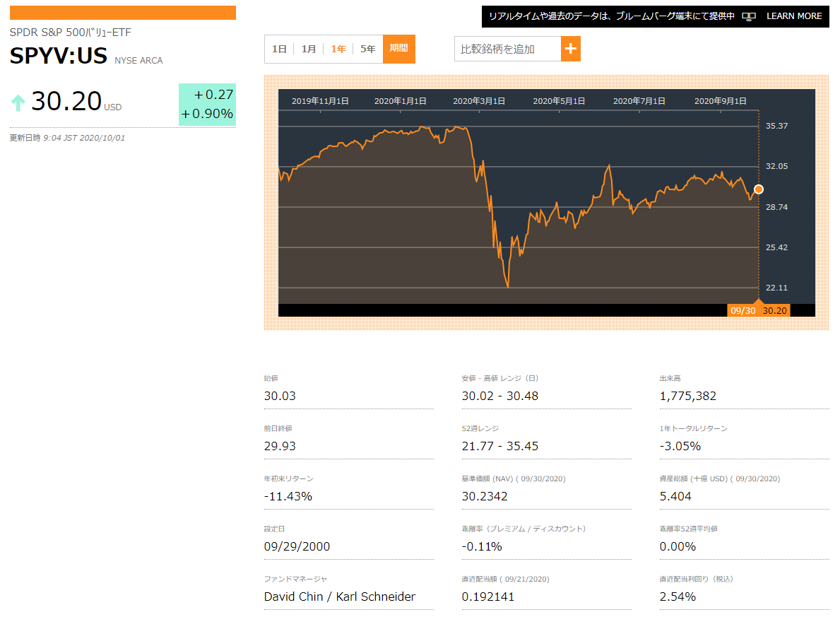Click the +0.27 price change value

[x=213, y=94]
